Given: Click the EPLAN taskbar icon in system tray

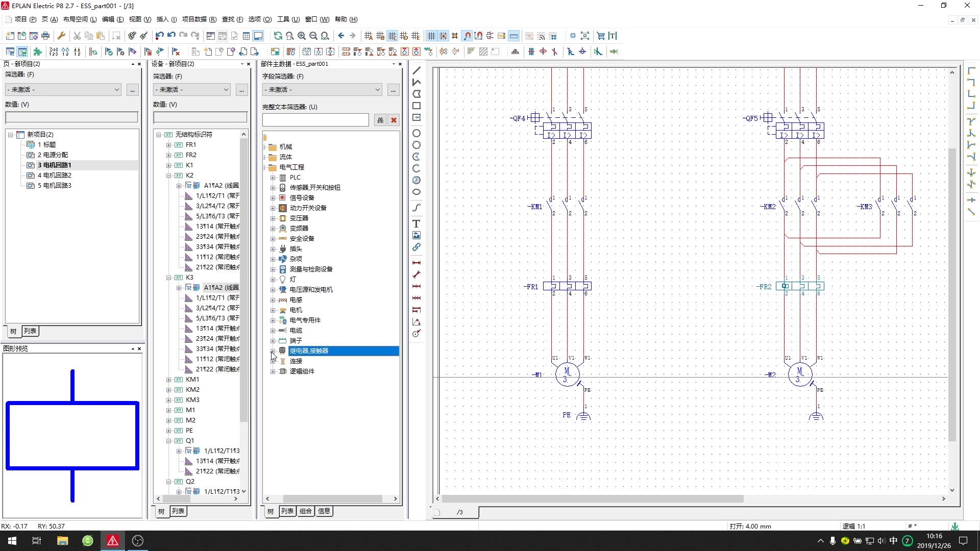Looking at the screenshot, I should point(112,540).
